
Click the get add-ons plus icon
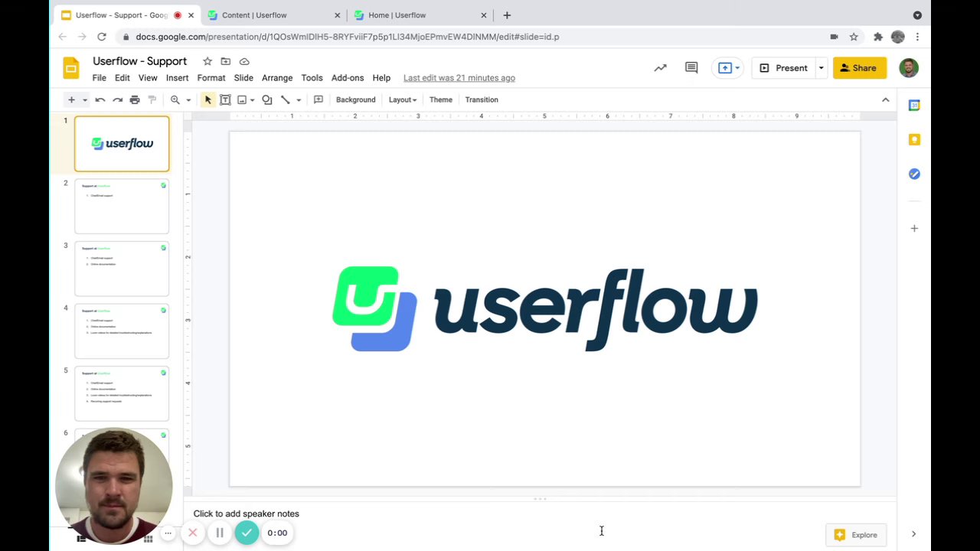pyautogui.click(x=914, y=228)
